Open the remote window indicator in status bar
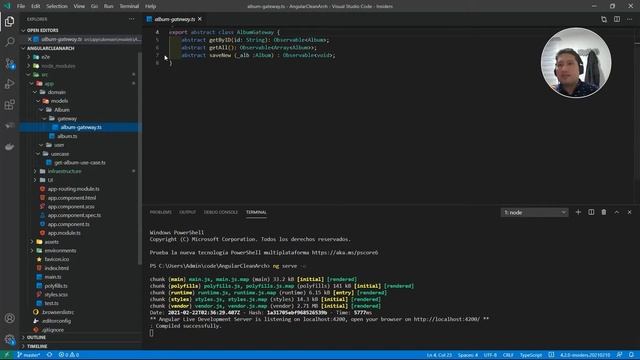640x360 pixels. [x=6, y=355]
